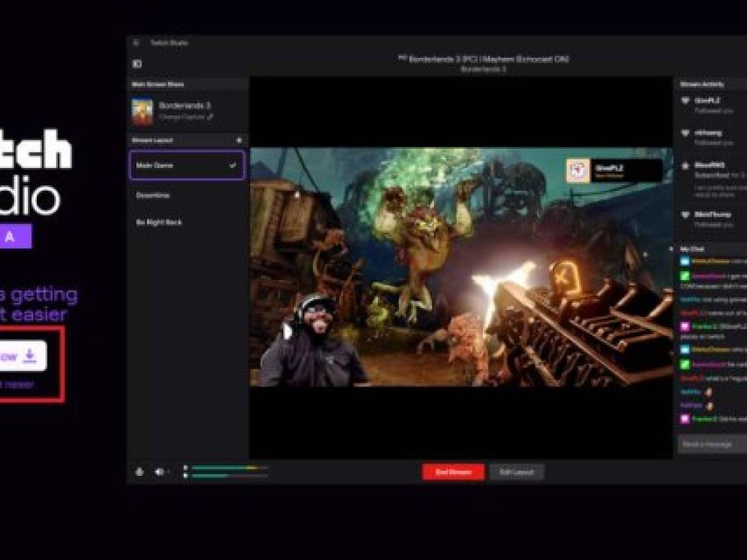Click the GivePLZ heart icon in Stream Activity
The height and width of the screenshot is (560, 747).
(685, 101)
